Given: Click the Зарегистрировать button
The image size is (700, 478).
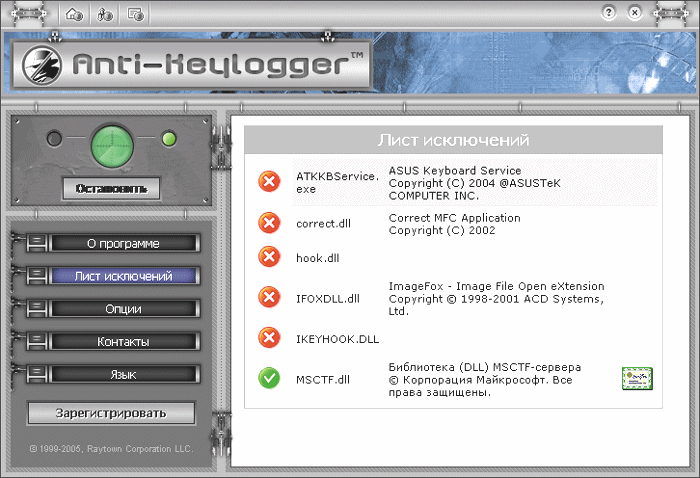Looking at the screenshot, I should tap(111, 413).
